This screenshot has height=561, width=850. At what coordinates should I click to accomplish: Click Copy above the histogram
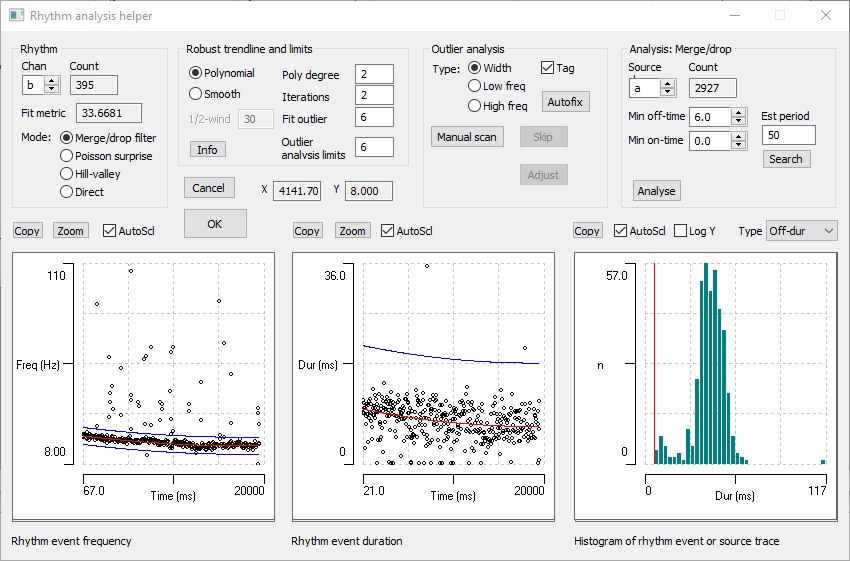click(x=587, y=231)
